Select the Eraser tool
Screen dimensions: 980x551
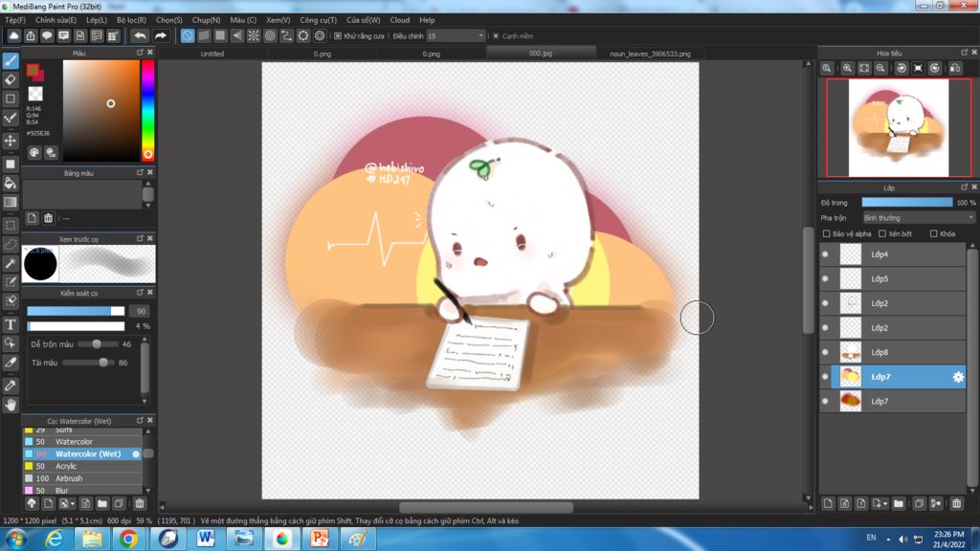click(11, 79)
